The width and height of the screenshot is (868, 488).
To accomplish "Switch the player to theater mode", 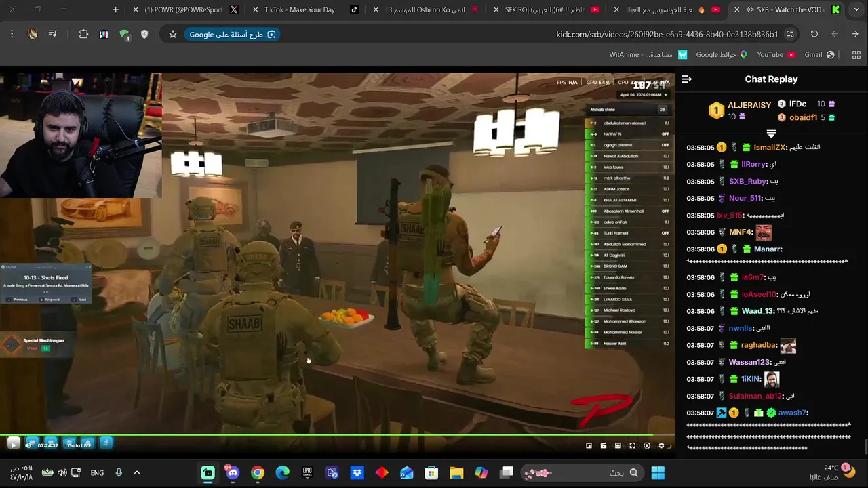I will pyautogui.click(x=618, y=445).
